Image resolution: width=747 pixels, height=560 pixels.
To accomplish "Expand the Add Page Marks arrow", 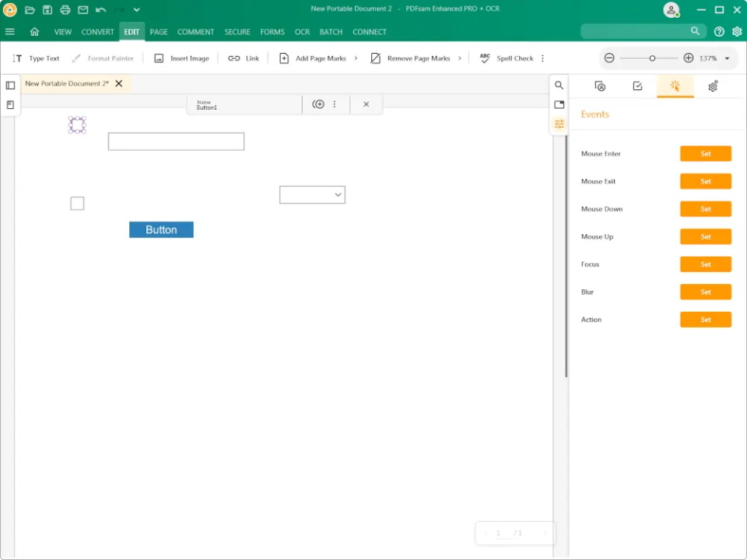I will (356, 58).
